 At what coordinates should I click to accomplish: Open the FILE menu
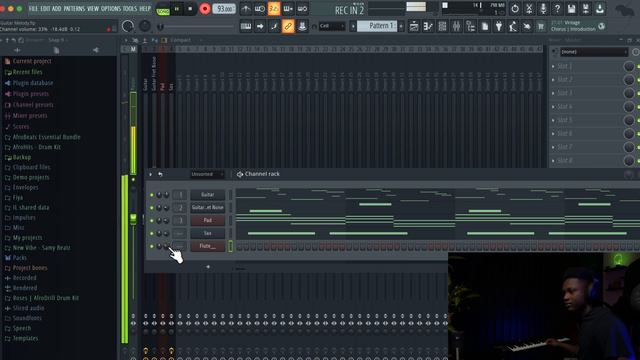(x=33, y=9)
